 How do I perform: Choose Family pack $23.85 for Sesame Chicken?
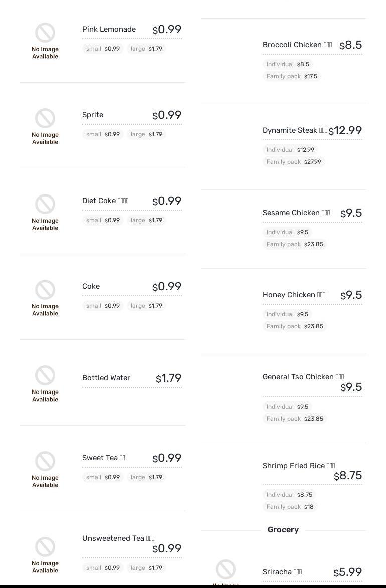pyautogui.click(x=295, y=244)
